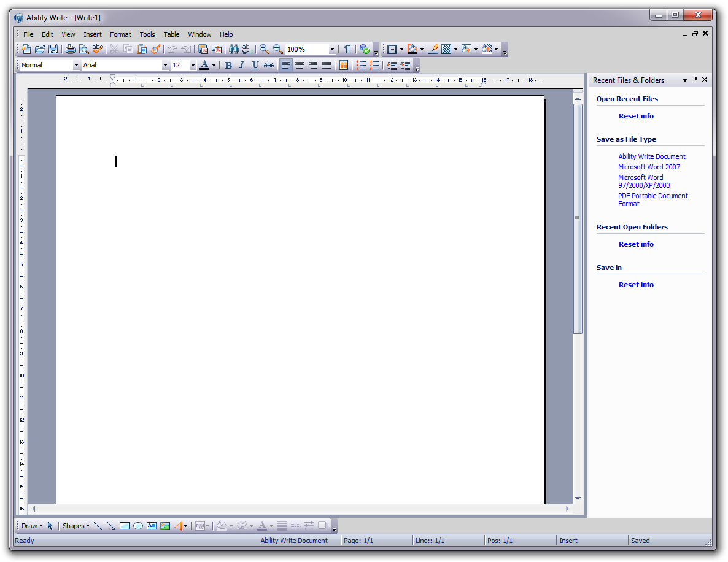Open Find with the binoculars icon
This screenshot has height=562, width=728.
[x=234, y=49]
